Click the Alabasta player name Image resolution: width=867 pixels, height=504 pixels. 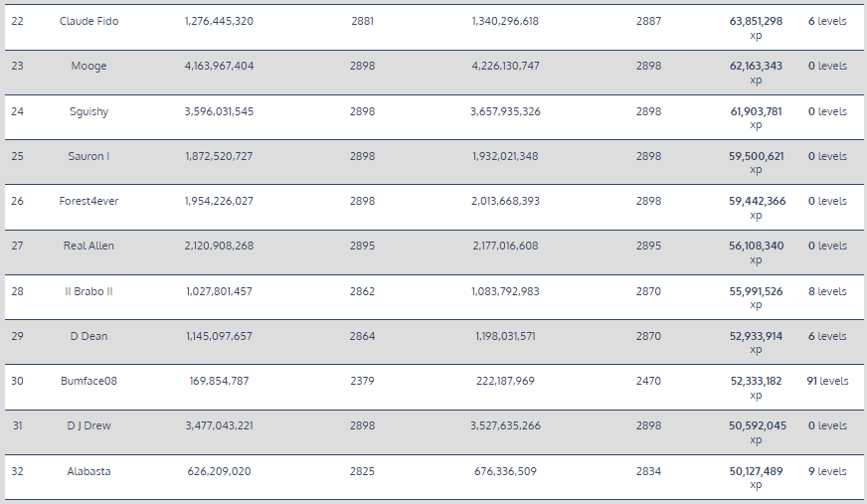[88, 471]
